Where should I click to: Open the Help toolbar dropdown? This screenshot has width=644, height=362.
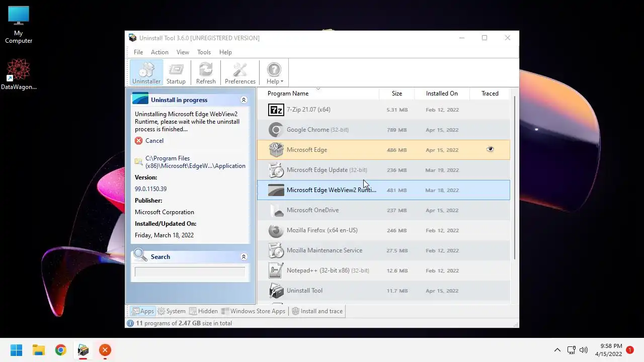(274, 73)
